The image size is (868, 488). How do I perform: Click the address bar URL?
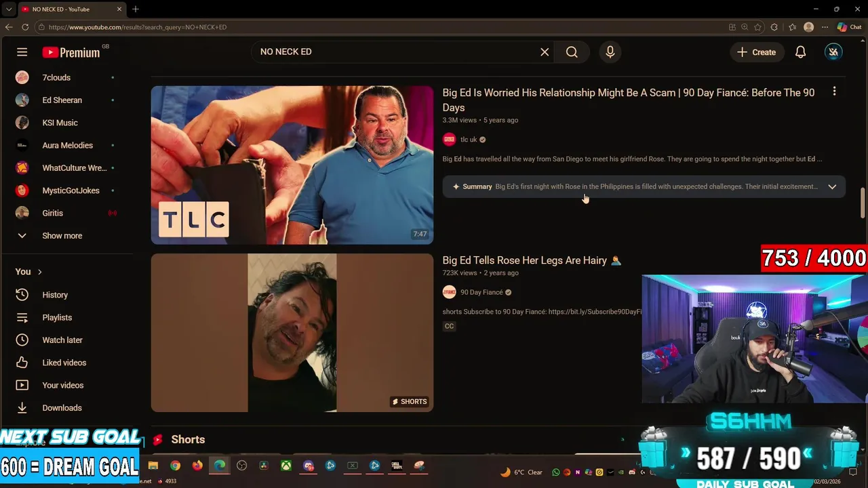pos(138,27)
